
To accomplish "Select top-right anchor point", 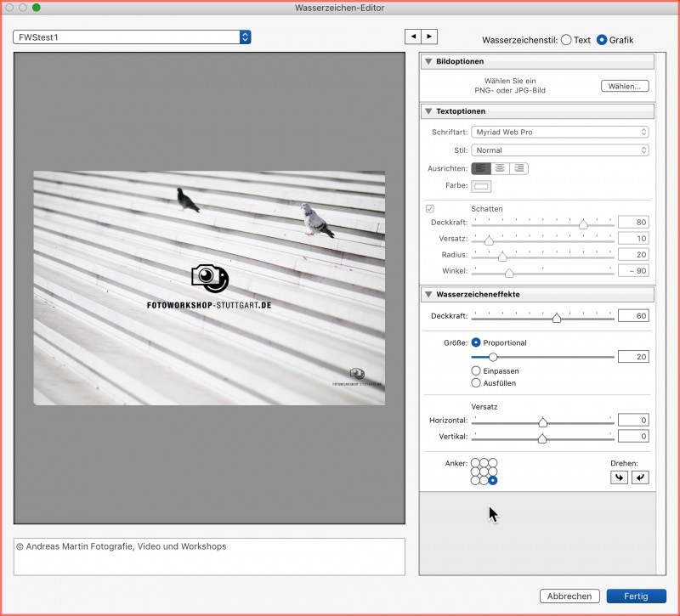I will coord(493,463).
